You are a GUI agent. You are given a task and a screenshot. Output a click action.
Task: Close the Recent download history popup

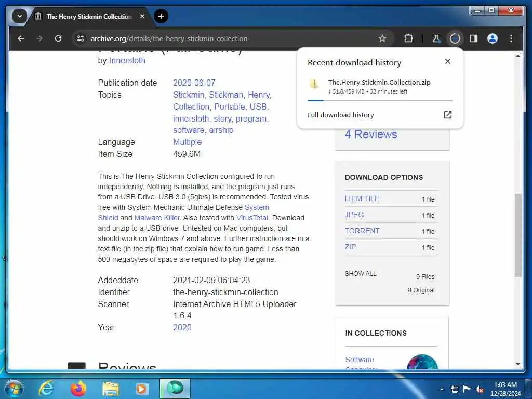pyautogui.click(x=447, y=61)
